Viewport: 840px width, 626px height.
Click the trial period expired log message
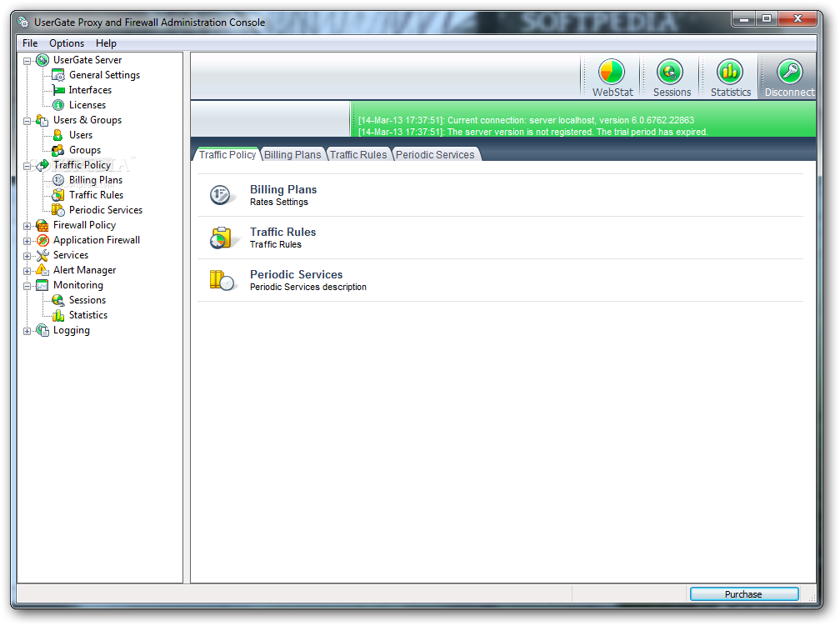[x=533, y=132]
